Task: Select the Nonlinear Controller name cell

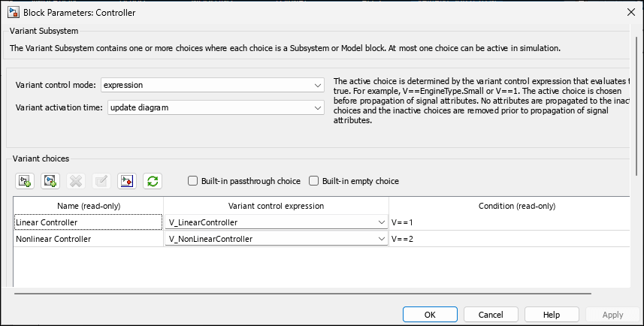Action: click(x=88, y=239)
